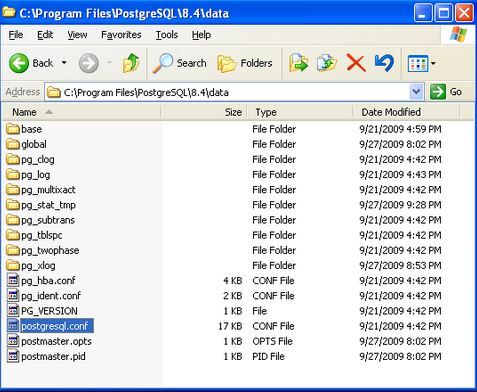Viewport: 477px width, 392px height.
Task: Open the Favorites menu
Action: [121, 35]
